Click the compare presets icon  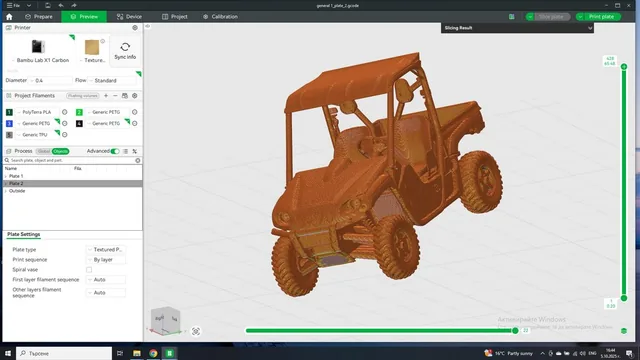(x=135, y=151)
